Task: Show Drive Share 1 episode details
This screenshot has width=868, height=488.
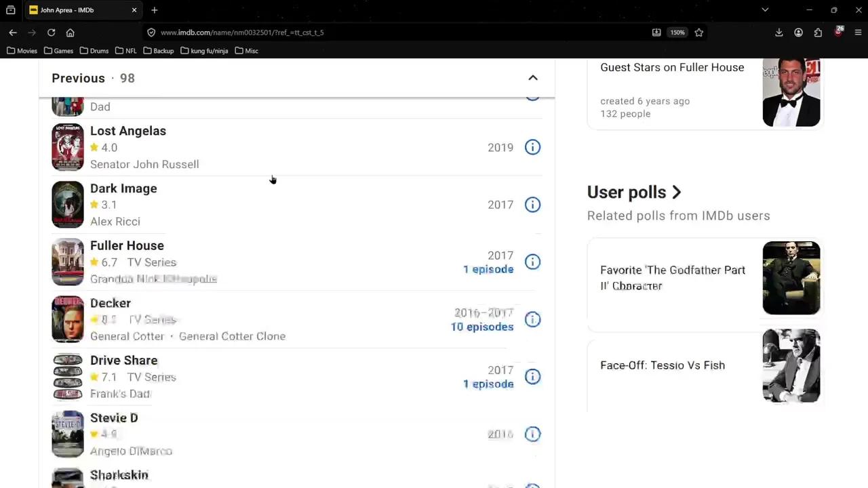Action: point(488,384)
